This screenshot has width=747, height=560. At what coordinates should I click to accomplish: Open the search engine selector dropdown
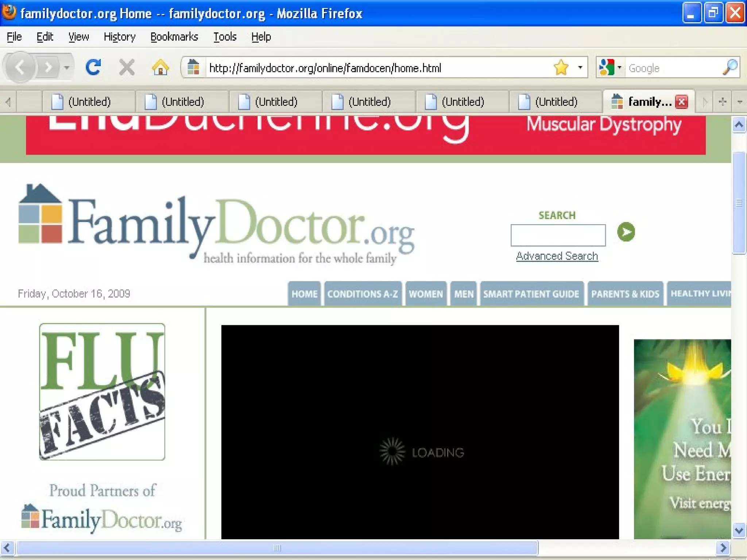[619, 67]
